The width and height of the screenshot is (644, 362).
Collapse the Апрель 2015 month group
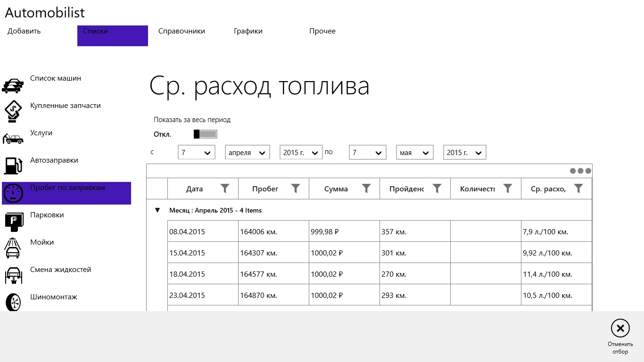[x=157, y=210]
